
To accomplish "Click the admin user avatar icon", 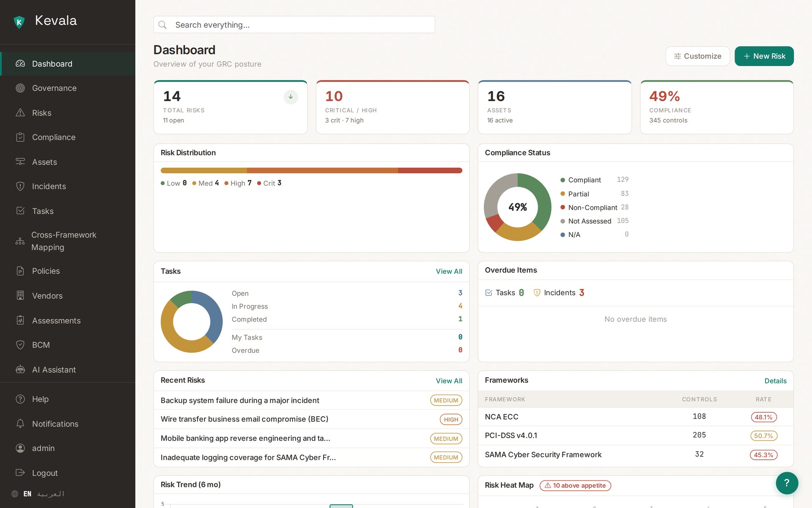I will (x=20, y=448).
